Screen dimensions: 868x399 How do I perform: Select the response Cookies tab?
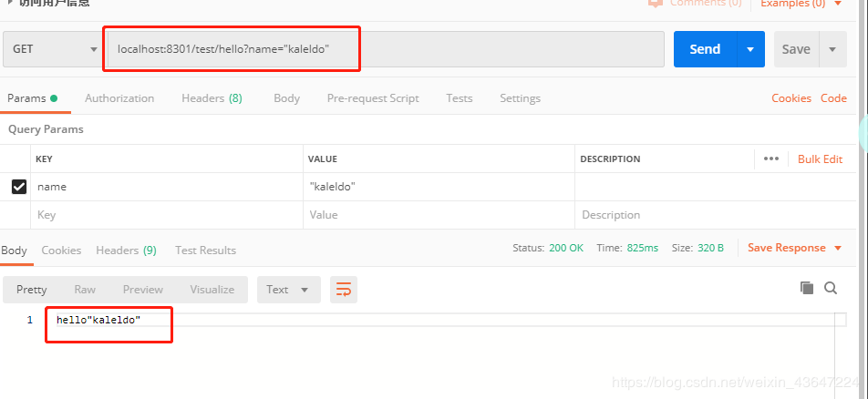point(61,251)
